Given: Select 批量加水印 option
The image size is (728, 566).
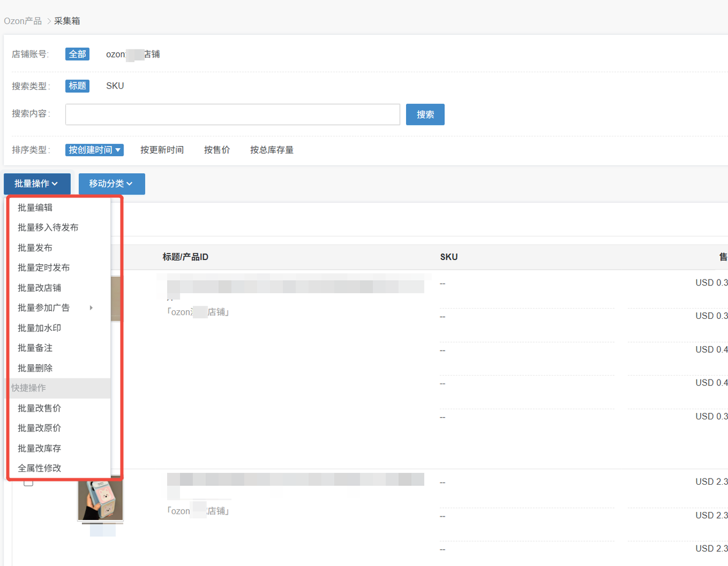Looking at the screenshot, I should [40, 328].
